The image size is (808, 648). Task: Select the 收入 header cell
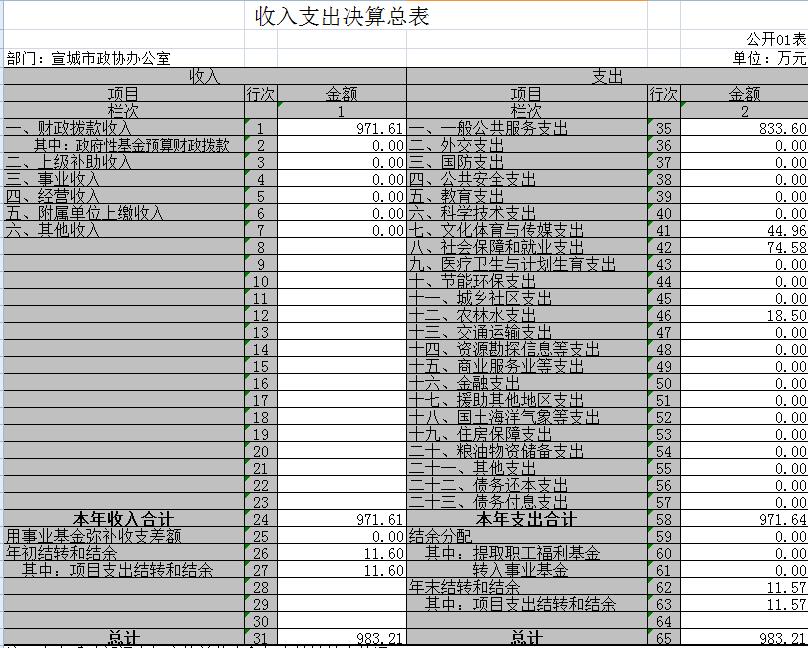204,76
